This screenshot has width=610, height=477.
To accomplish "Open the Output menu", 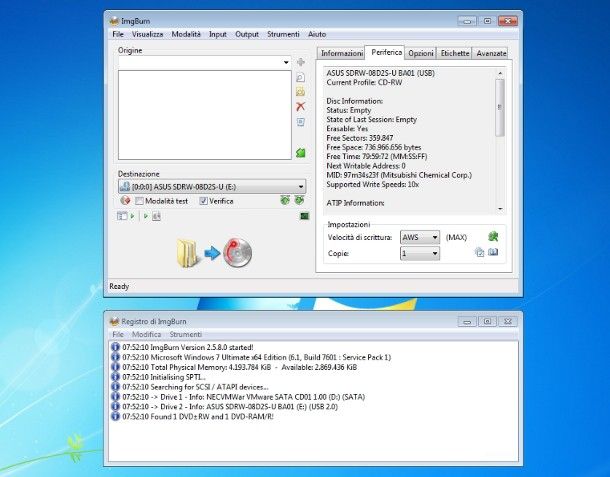I will coord(247,34).
